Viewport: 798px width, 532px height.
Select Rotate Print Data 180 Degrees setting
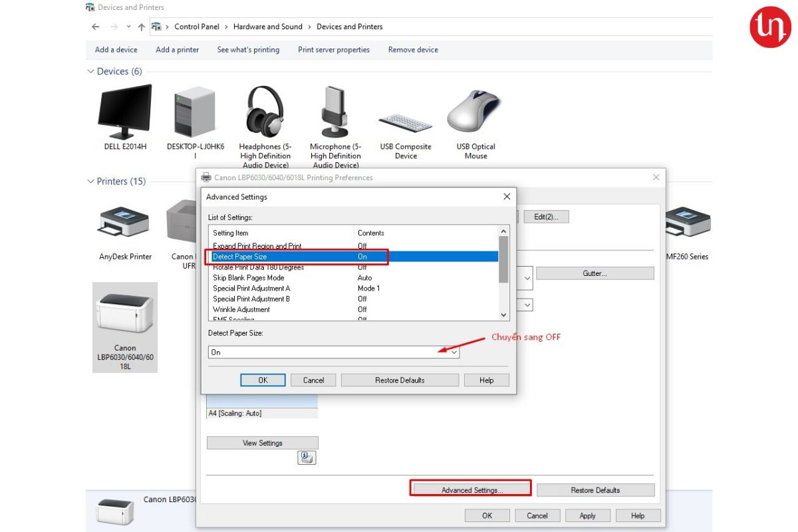353,267
